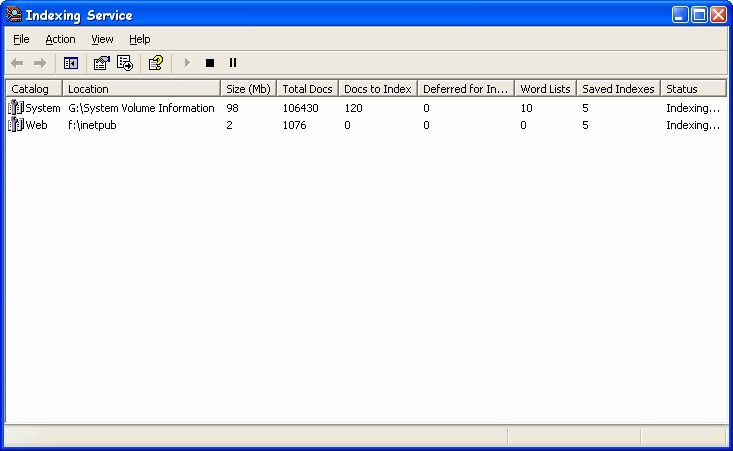Click the 10 word lists value
The height and width of the screenshot is (451, 733).
[526, 108]
